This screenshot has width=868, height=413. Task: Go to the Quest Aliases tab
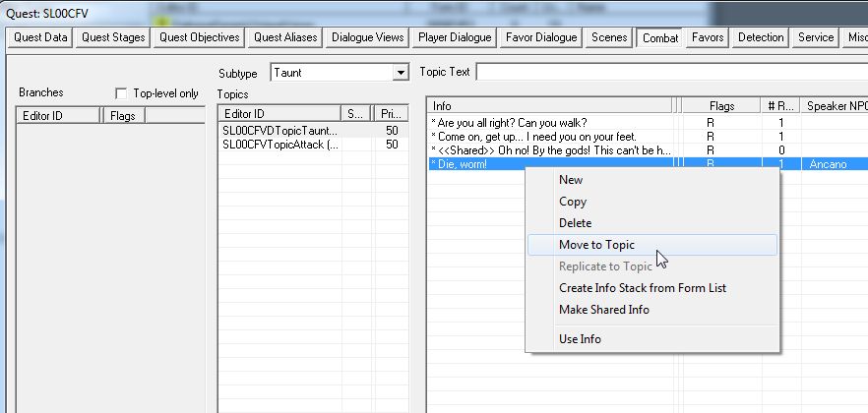point(285,37)
